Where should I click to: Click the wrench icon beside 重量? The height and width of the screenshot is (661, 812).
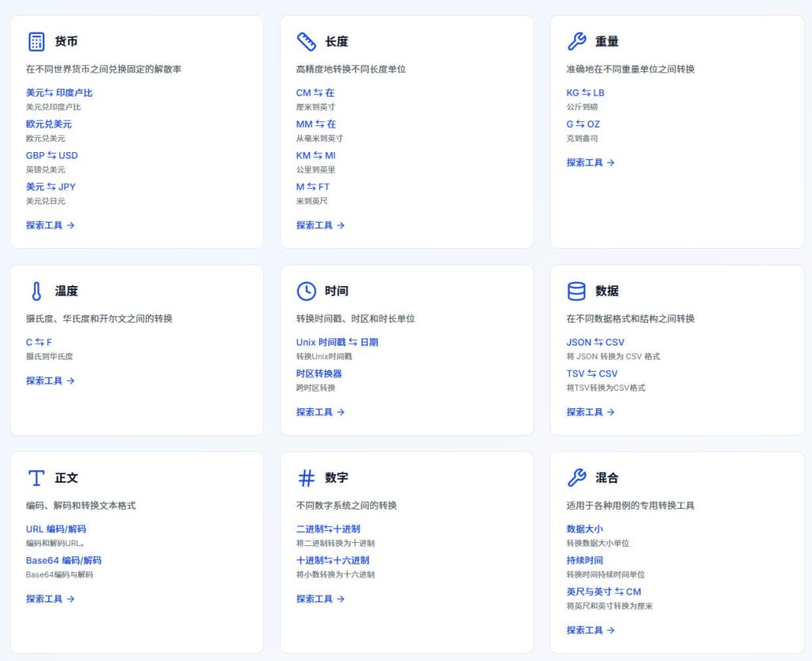[x=576, y=41]
